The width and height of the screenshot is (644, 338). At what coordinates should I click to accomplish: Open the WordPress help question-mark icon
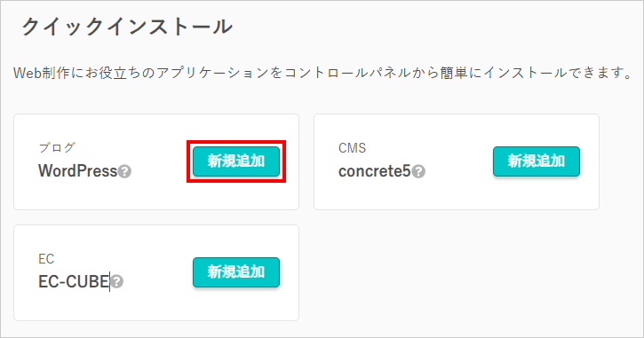click(x=125, y=171)
